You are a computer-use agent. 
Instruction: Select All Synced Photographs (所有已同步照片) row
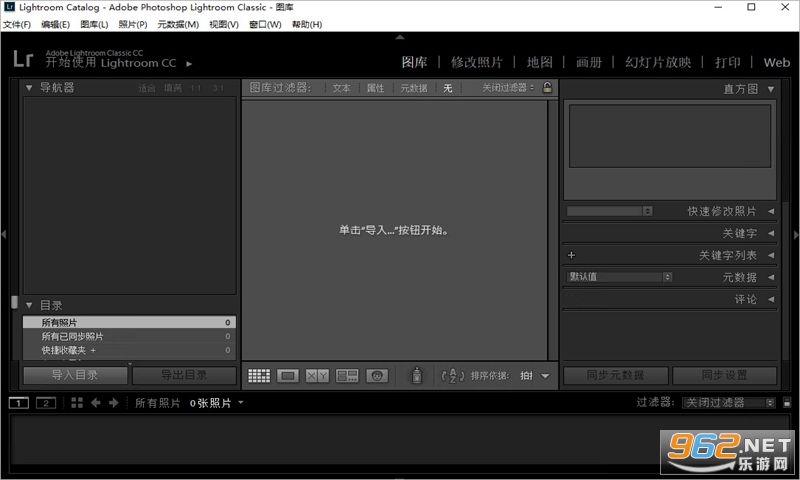tap(129, 336)
